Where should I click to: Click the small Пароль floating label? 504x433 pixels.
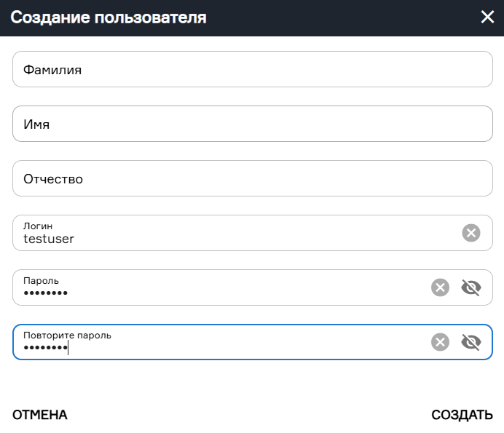[x=41, y=280]
